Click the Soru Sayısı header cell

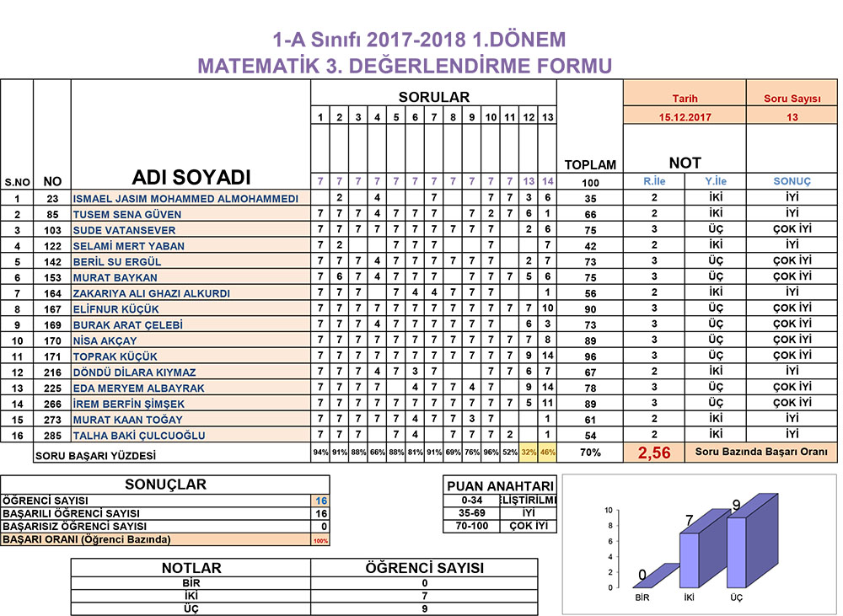coord(792,94)
